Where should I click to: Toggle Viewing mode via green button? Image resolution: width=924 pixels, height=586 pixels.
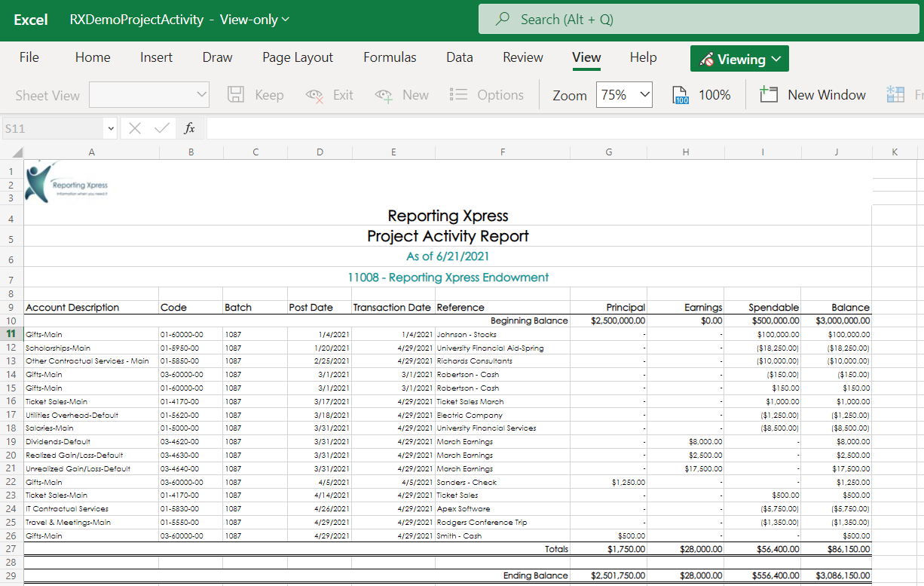(739, 58)
